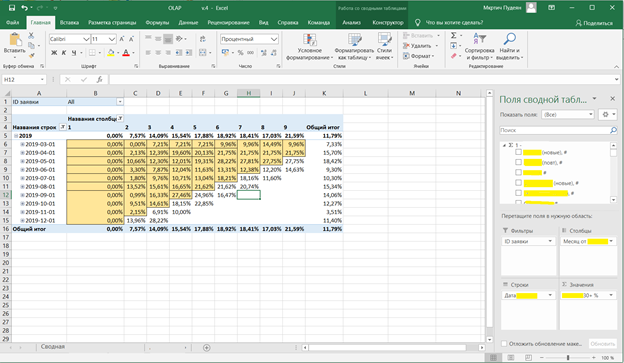Click the Поиск field search box
Screen dimensions: 624x363
[558, 130]
